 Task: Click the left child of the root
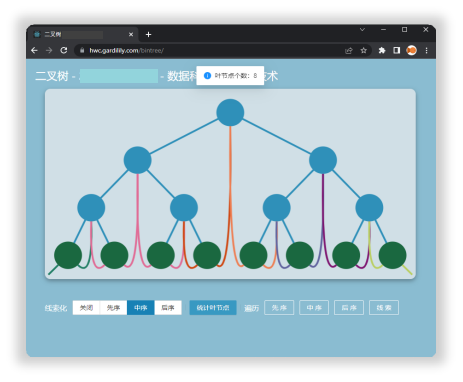coord(137,160)
